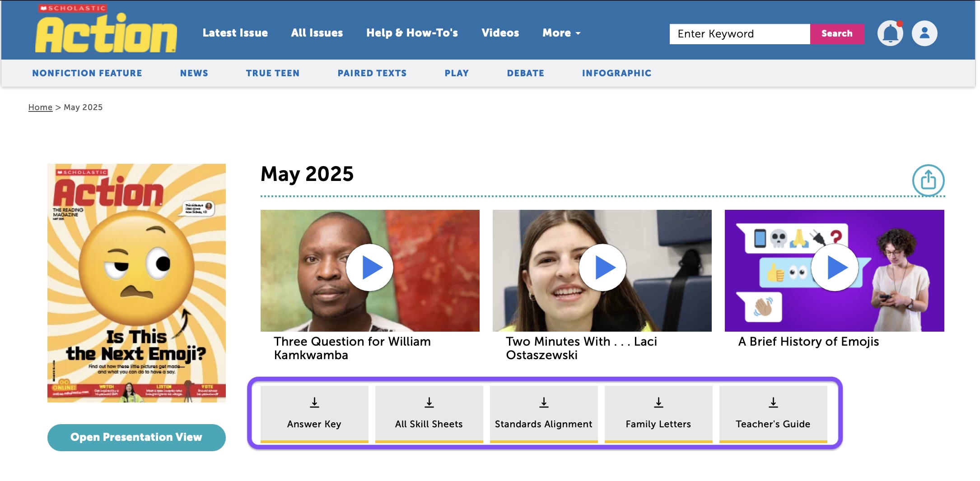Play the Laci Ostaszewski video
The image size is (980, 481).
(602, 268)
